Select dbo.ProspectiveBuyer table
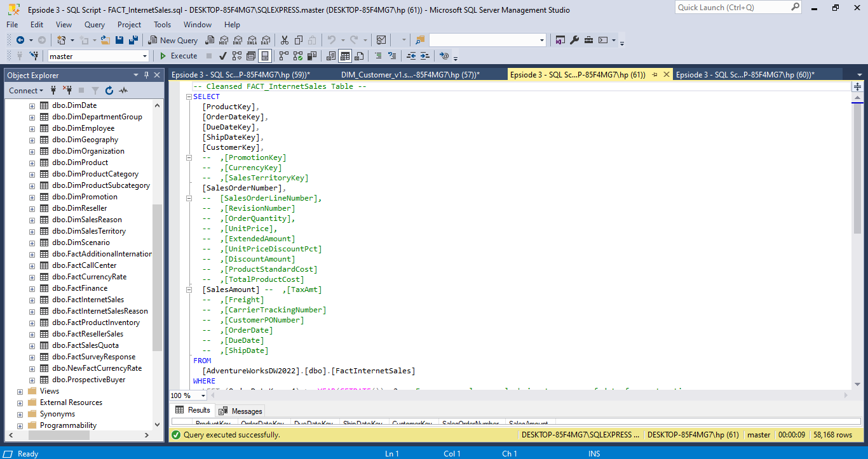 pos(89,380)
